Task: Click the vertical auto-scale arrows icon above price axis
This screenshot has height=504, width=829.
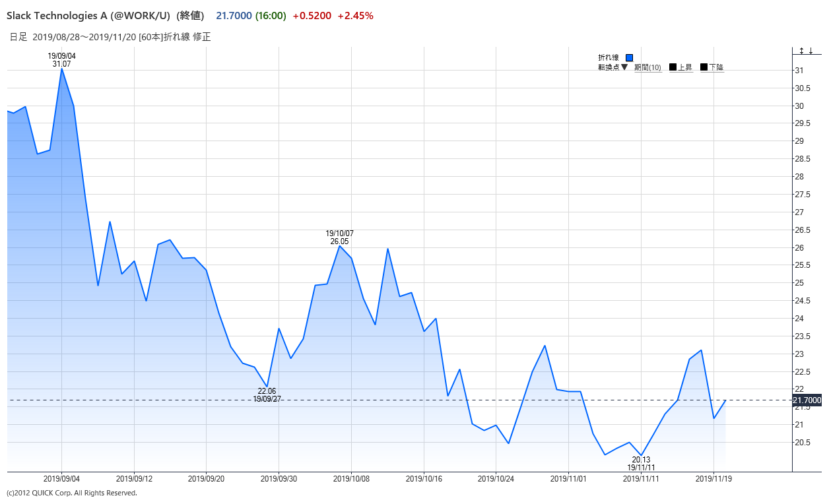Action: (801, 50)
